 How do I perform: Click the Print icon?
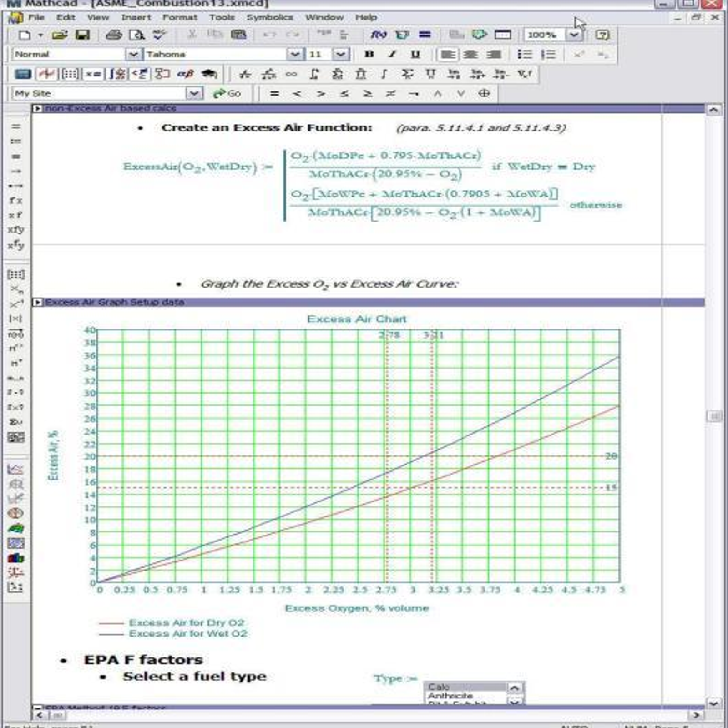113,35
